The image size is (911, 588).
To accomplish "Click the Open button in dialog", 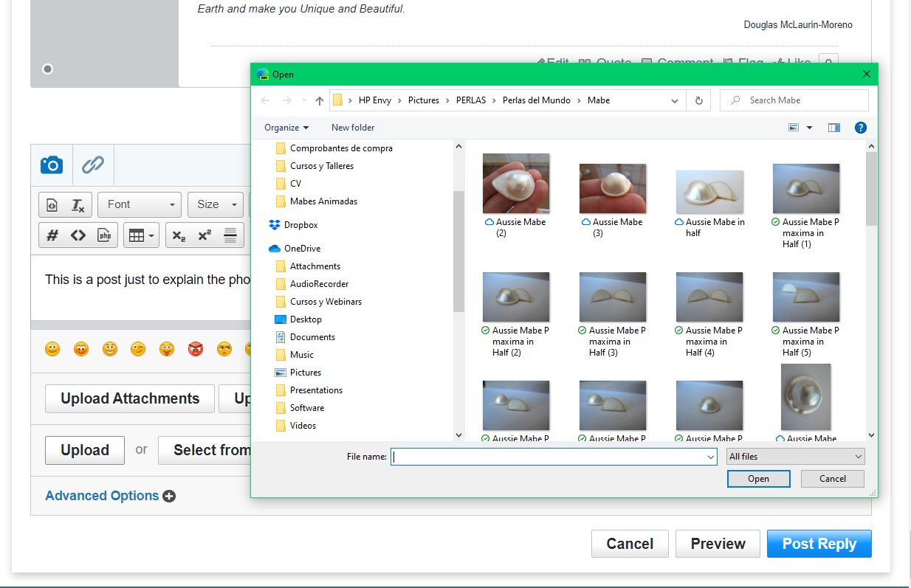I will (x=758, y=479).
